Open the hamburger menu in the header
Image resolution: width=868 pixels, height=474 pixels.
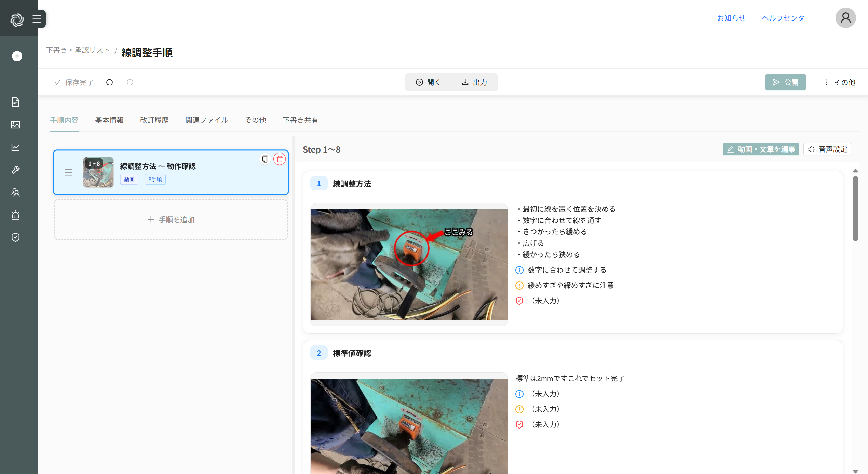click(37, 19)
